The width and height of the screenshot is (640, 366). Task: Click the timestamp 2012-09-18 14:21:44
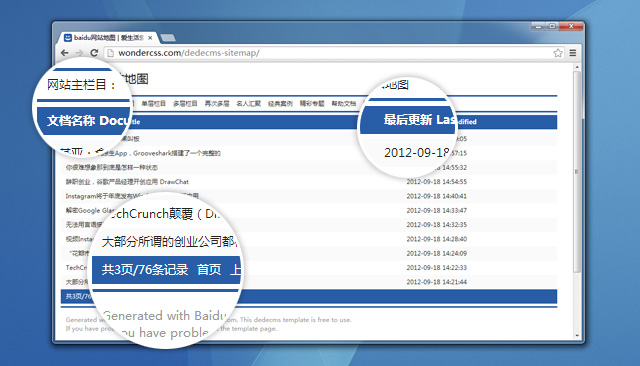coord(436,282)
